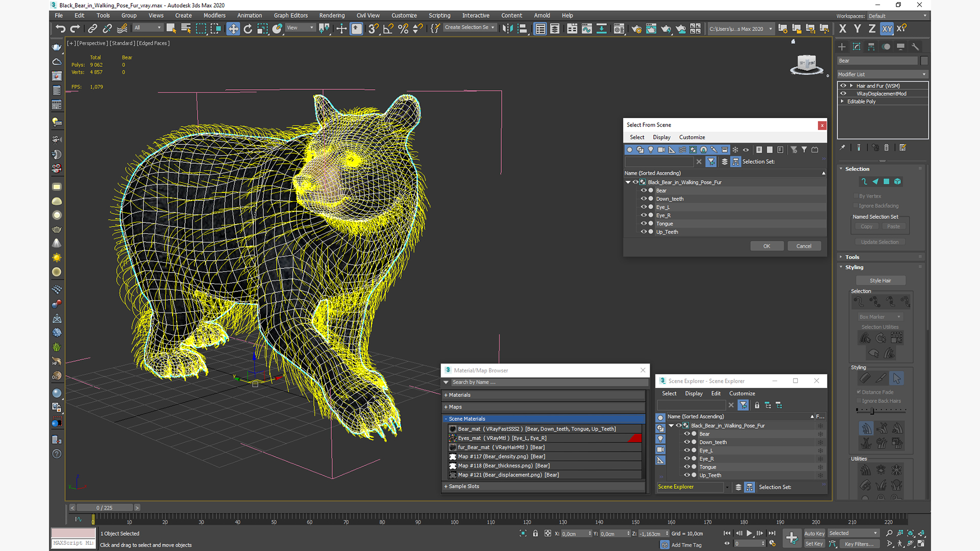
Task: Constrain to XY plane button
Action: 887,29
